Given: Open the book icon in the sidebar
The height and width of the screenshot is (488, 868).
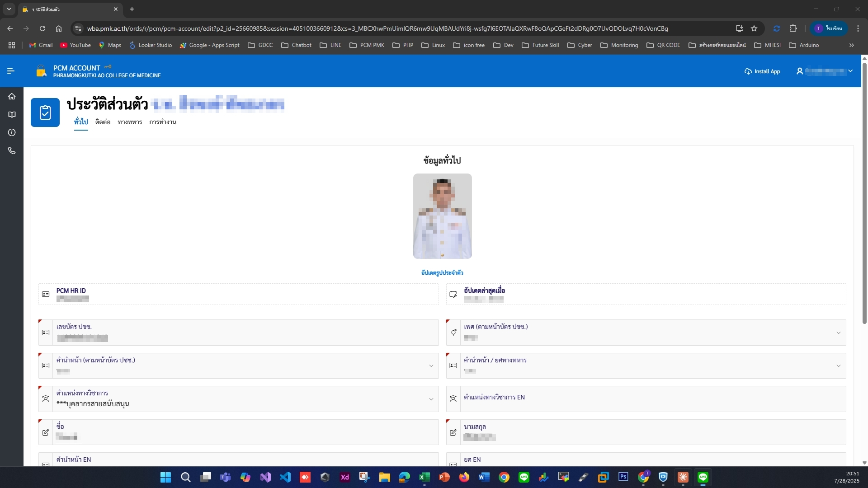Looking at the screenshot, I should (12, 114).
